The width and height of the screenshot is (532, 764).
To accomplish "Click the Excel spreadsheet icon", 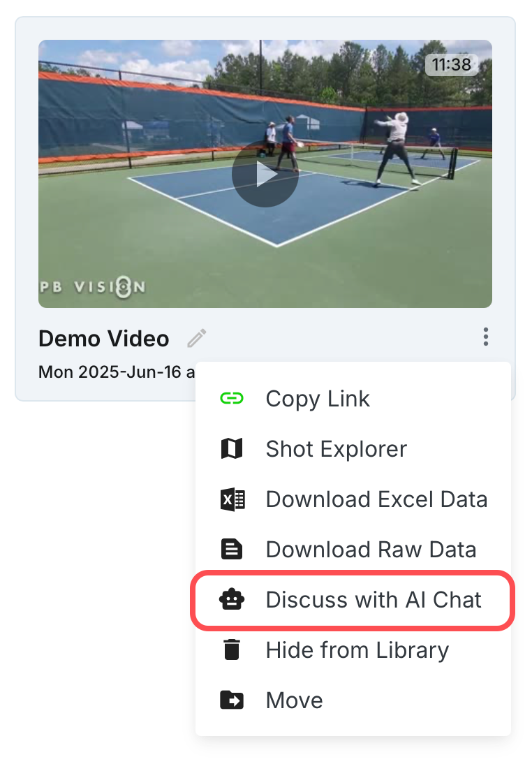I will 232,499.
